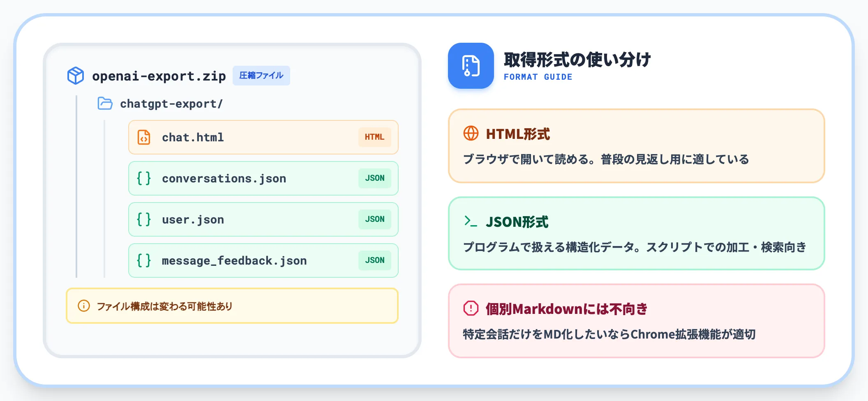Click the blue zip-file icon beside 取得形式の使い分け

(471, 66)
